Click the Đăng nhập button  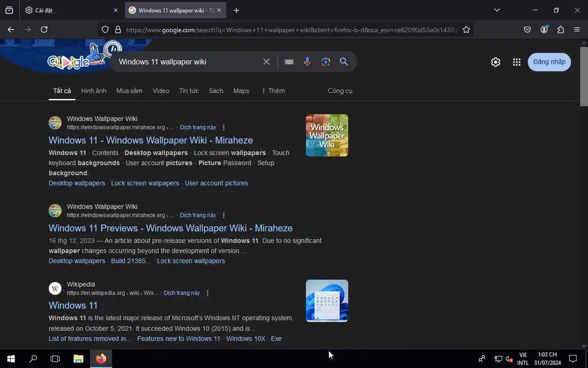tap(549, 62)
